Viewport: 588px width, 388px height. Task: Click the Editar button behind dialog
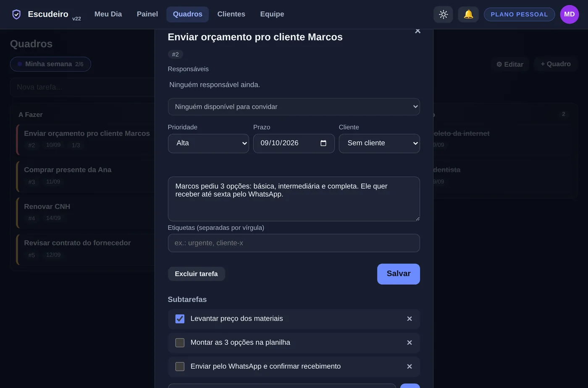click(510, 64)
